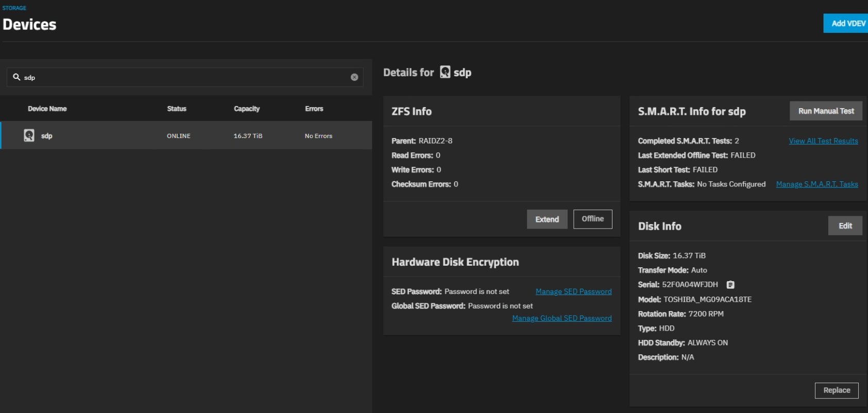This screenshot has height=413, width=868.
Task: Click the S.M.A.R.T. Info for sdp heading
Action: pos(692,112)
